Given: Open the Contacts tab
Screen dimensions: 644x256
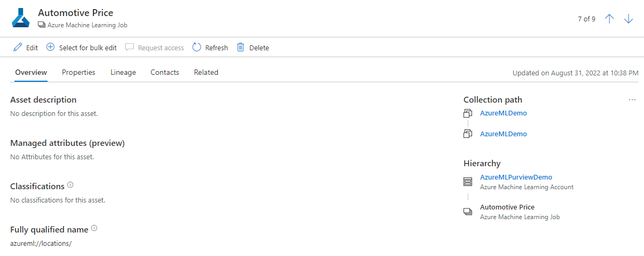Looking at the screenshot, I should pos(164,72).
